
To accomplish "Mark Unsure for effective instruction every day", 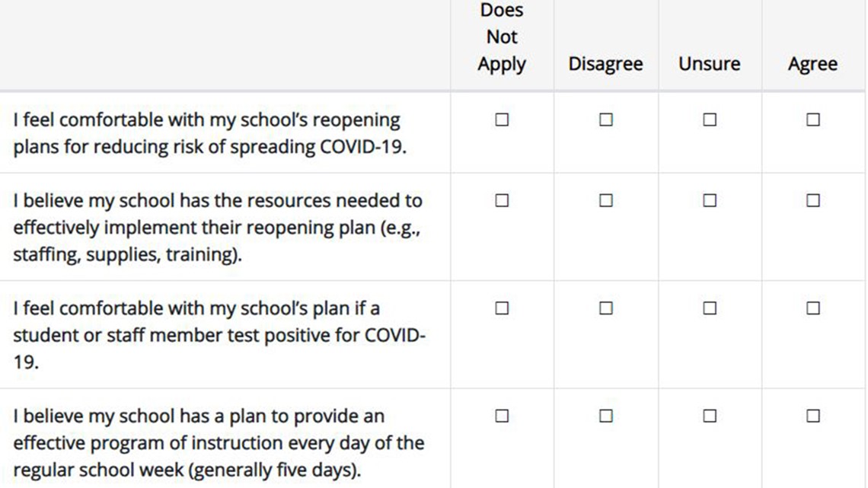I will (x=709, y=416).
